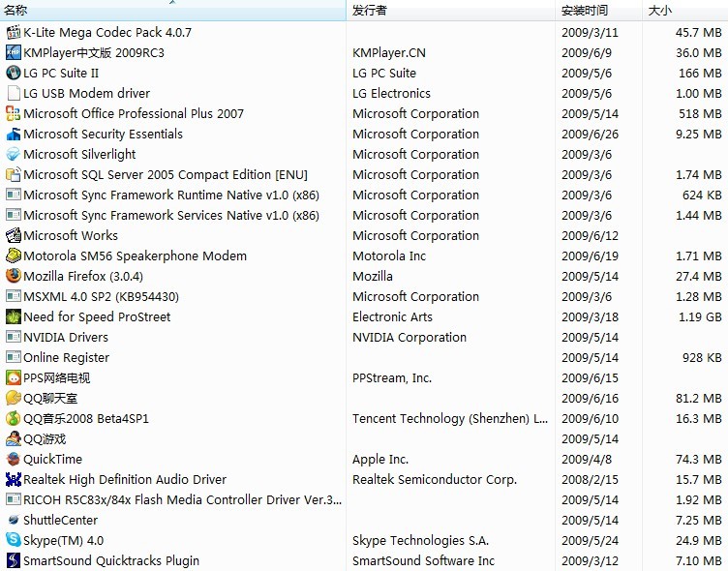Click the size value "81.2 MB"
728x571 pixels.
tap(699, 399)
